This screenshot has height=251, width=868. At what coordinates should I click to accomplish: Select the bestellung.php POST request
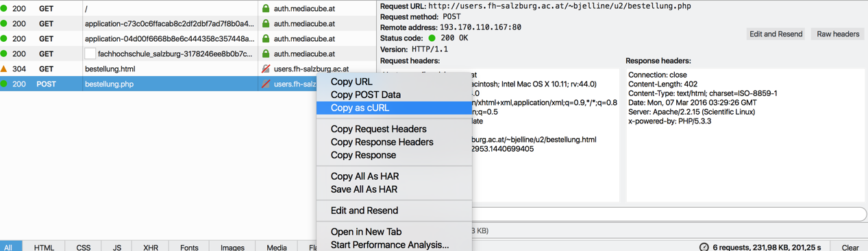[x=158, y=84]
